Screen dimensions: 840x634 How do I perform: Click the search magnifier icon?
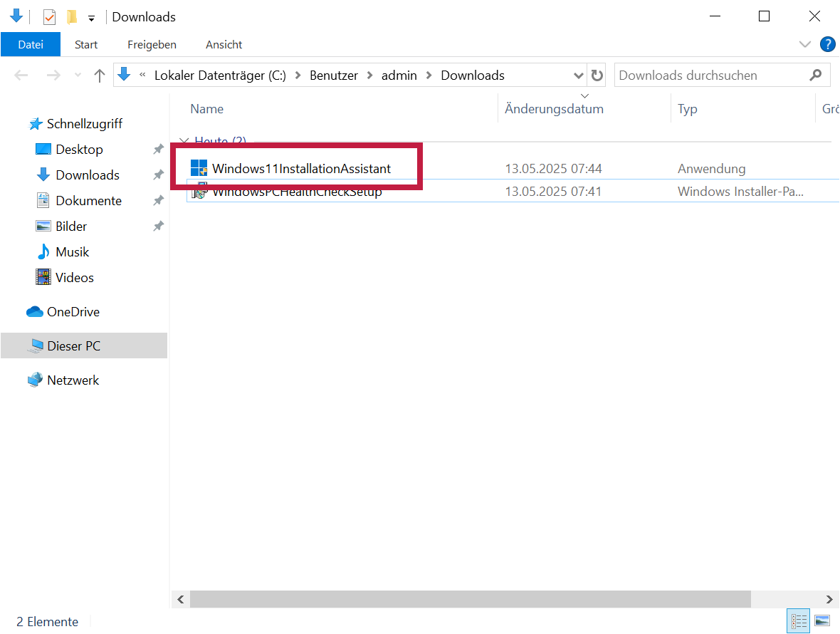tap(815, 76)
